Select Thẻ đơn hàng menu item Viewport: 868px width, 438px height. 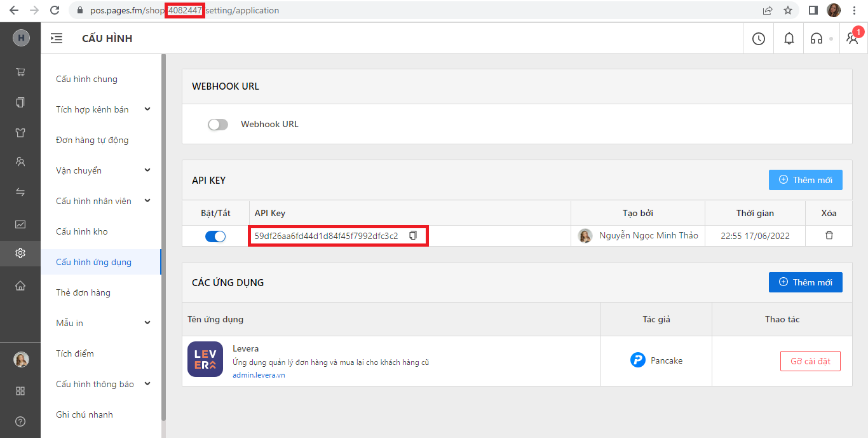pyautogui.click(x=83, y=292)
